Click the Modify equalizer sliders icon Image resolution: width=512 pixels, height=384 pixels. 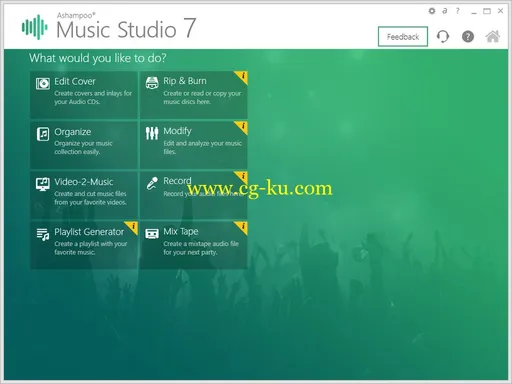click(x=152, y=133)
